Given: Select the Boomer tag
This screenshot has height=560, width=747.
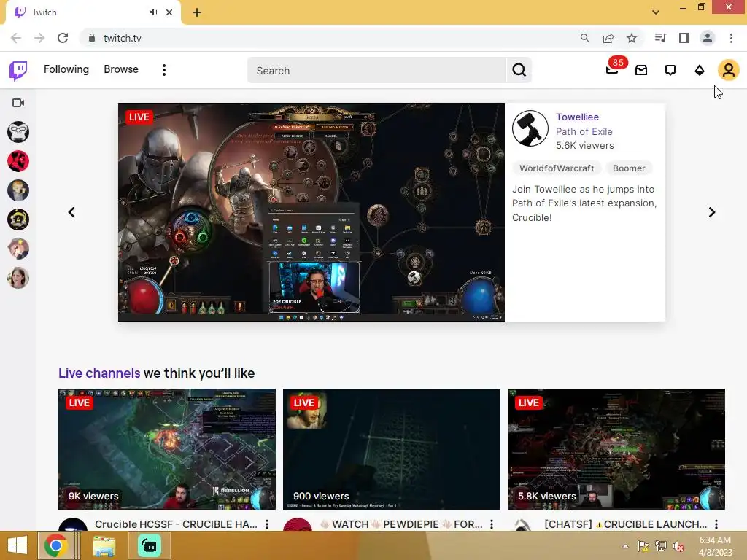Looking at the screenshot, I should 629,168.
